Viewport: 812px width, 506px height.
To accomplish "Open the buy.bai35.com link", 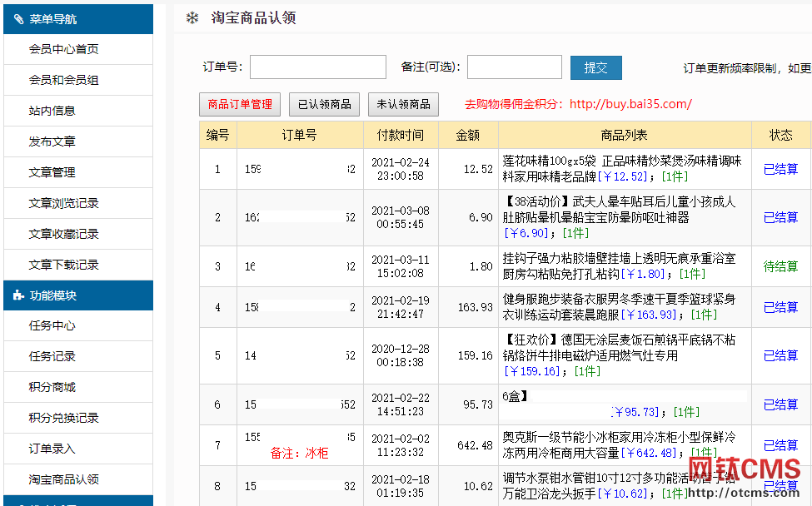I will click(x=630, y=105).
